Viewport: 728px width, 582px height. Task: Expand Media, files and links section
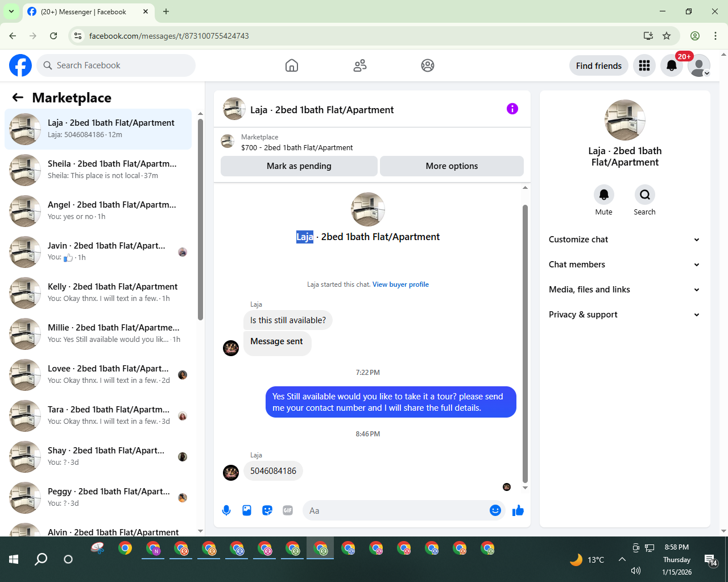click(624, 290)
